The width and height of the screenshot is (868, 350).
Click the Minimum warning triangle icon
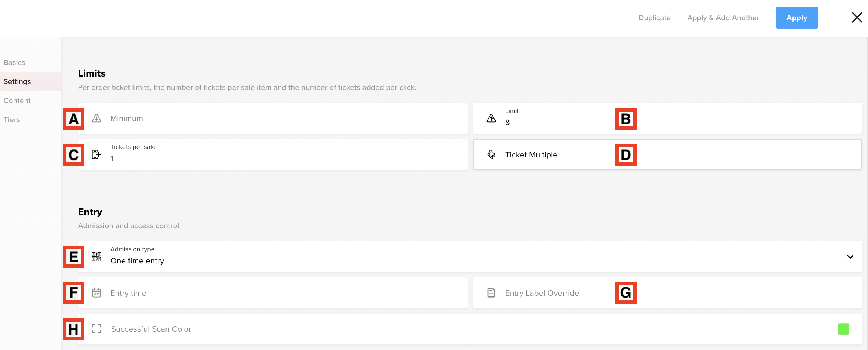click(96, 118)
